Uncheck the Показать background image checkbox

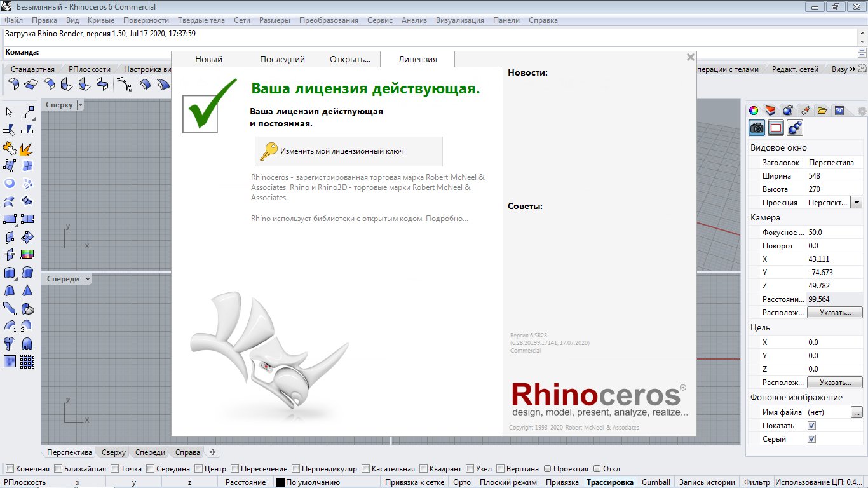point(811,426)
